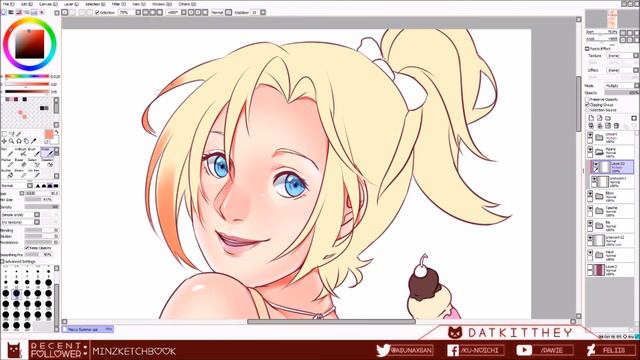Open the Normal view mode dropdown in toolbar
The image size is (640, 360).
click(229, 13)
